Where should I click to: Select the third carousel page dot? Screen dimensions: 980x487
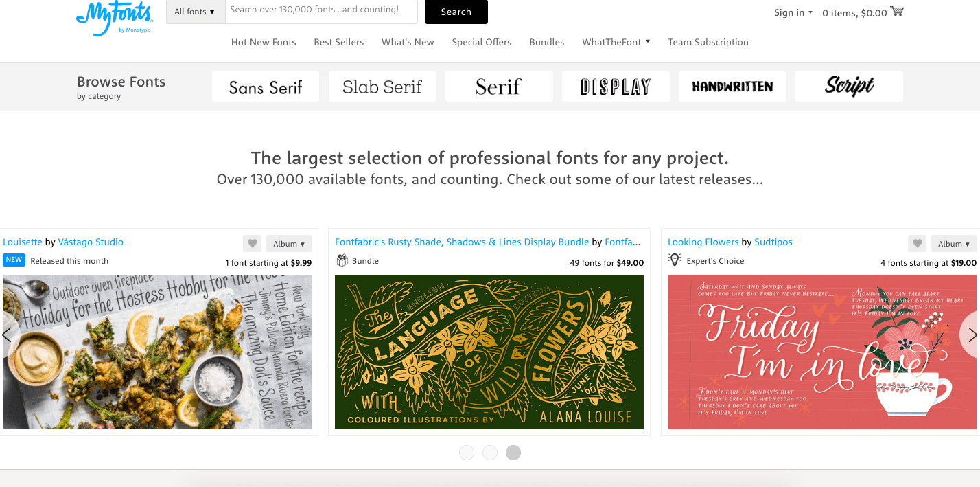[x=513, y=453]
